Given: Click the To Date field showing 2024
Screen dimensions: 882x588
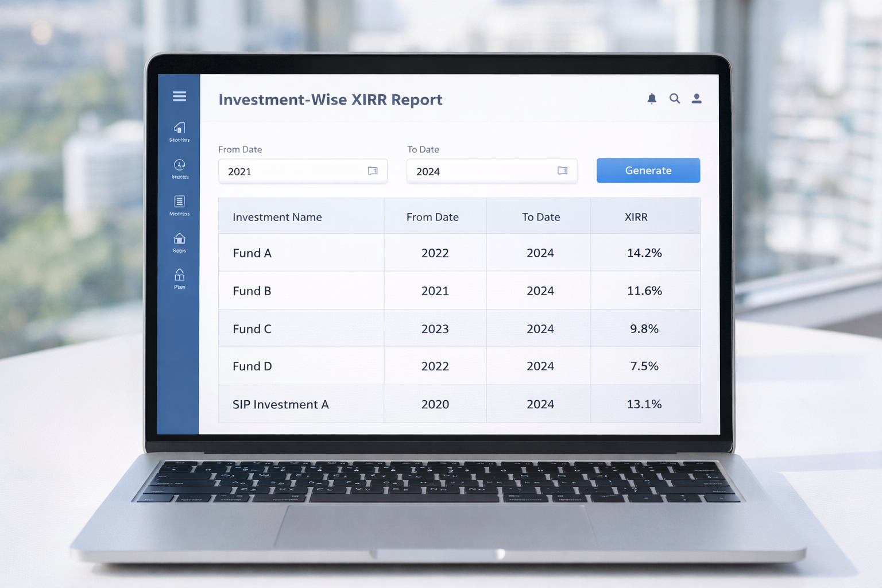Looking at the screenshot, I should click(x=482, y=171).
